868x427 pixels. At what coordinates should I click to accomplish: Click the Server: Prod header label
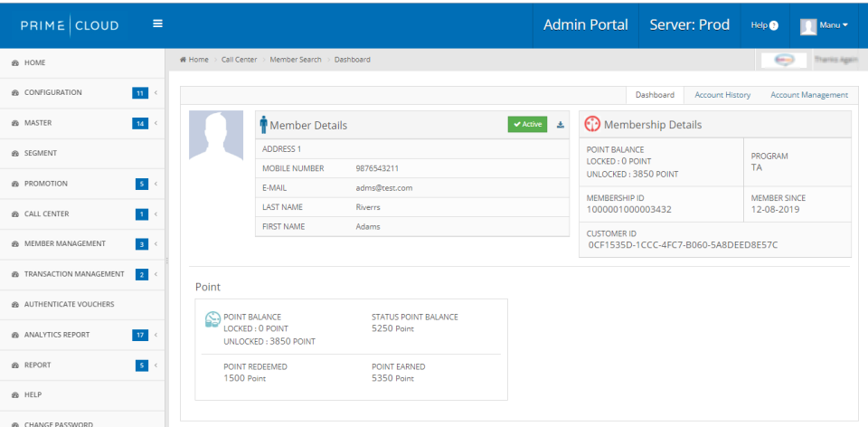pos(690,25)
